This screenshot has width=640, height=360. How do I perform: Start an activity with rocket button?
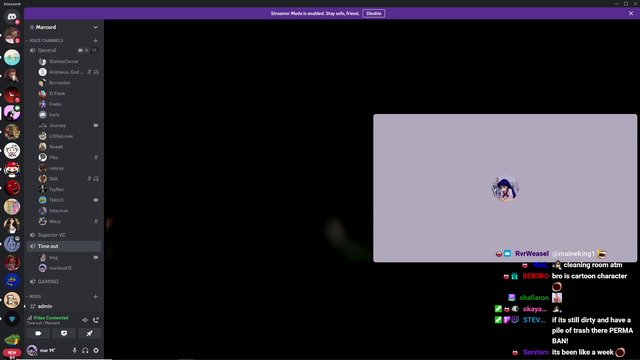89,333
